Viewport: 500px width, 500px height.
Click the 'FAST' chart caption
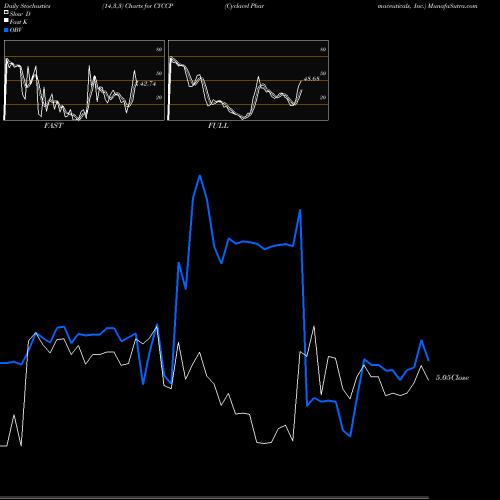tap(54, 126)
